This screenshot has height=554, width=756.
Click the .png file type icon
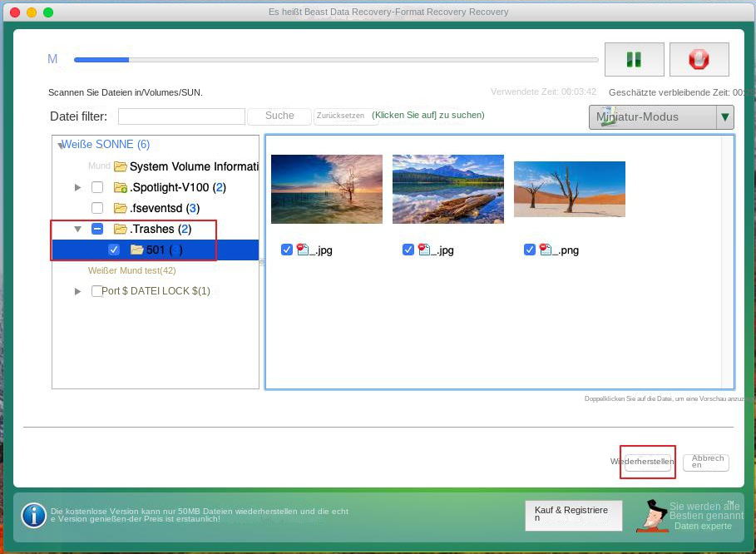click(546, 250)
